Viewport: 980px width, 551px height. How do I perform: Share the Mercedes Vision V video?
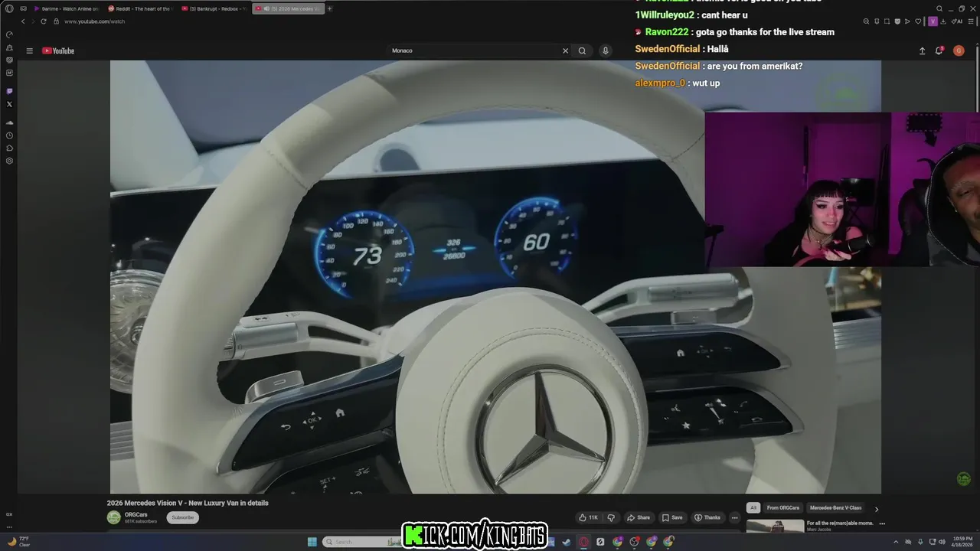pos(638,517)
